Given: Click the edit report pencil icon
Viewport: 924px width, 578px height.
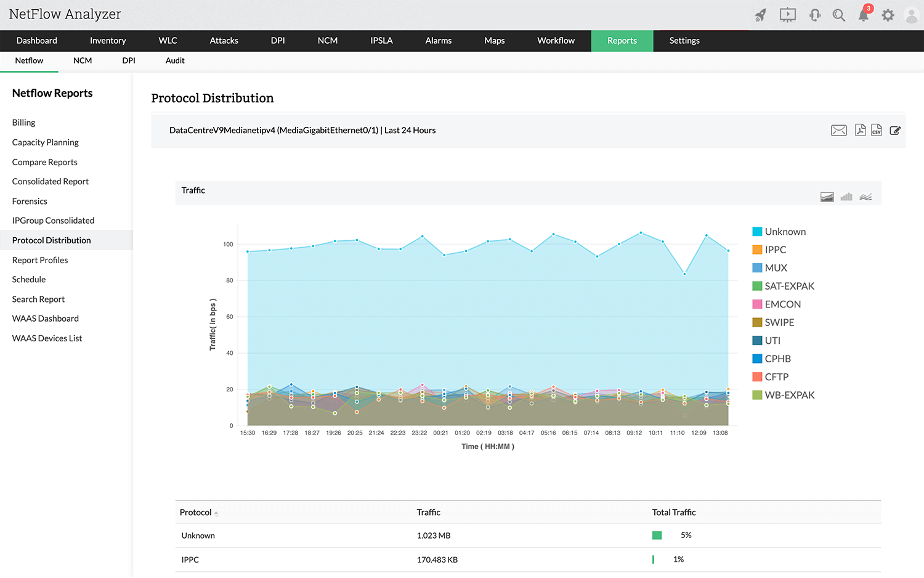Looking at the screenshot, I should pyautogui.click(x=895, y=131).
